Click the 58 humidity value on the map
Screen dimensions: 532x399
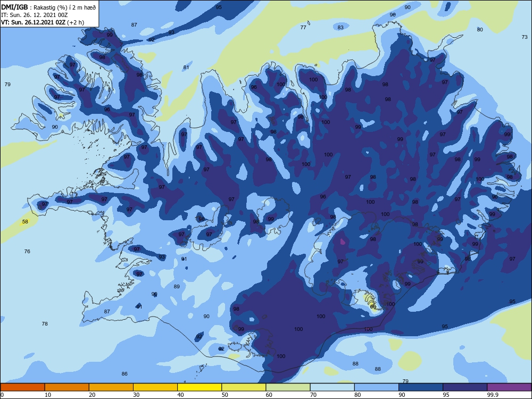25,221
